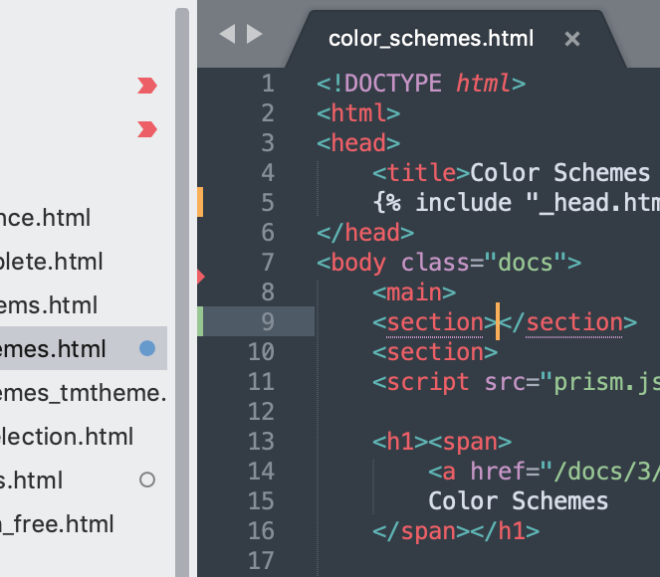Viewport: 660px width, 577px height.
Task: Select the color_schemes.html tab
Action: click(x=431, y=39)
